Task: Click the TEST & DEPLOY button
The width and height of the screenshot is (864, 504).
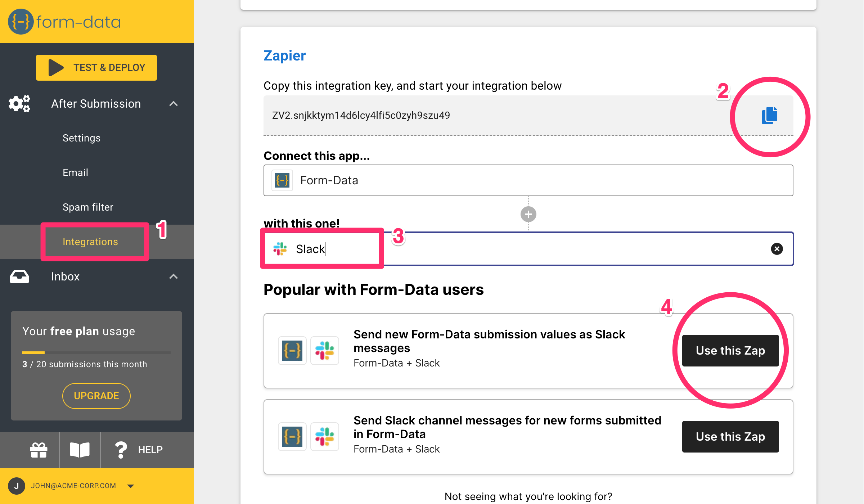Action: pyautogui.click(x=96, y=67)
